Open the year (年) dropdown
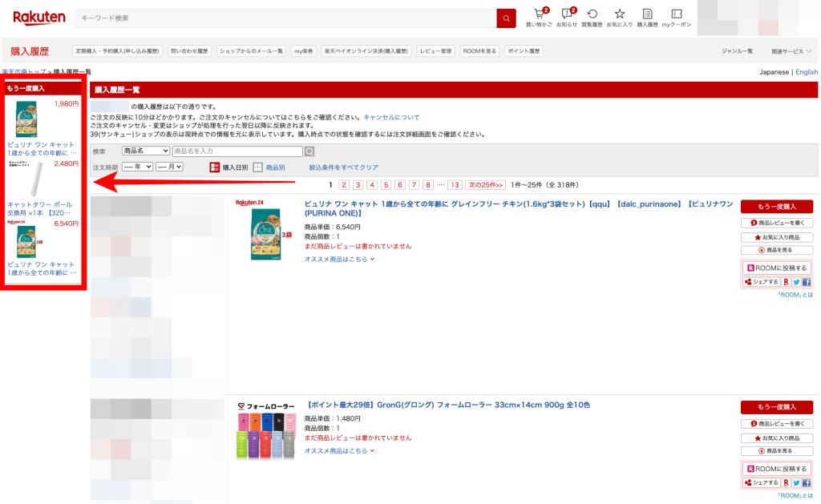Viewport: 821px width, 504px height. tap(137, 167)
